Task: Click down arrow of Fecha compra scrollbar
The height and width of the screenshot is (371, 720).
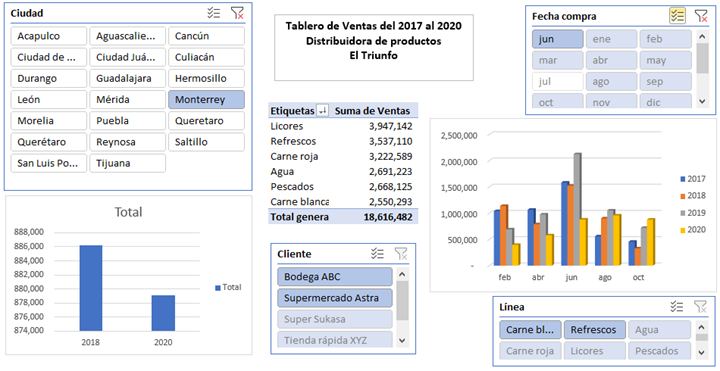Action: click(702, 101)
